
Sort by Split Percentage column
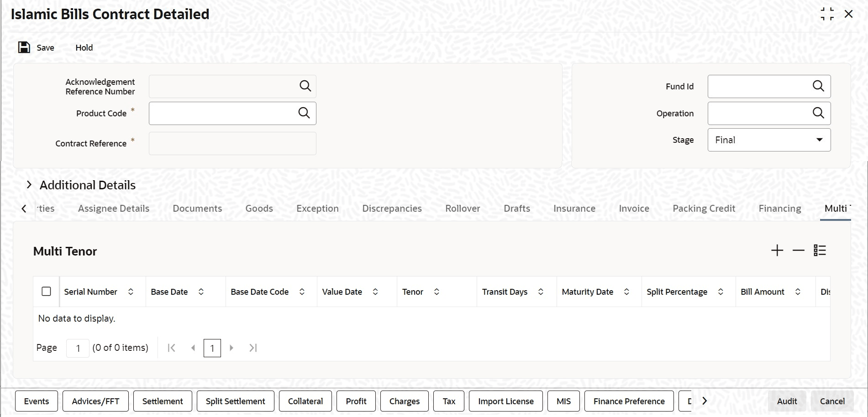click(721, 292)
